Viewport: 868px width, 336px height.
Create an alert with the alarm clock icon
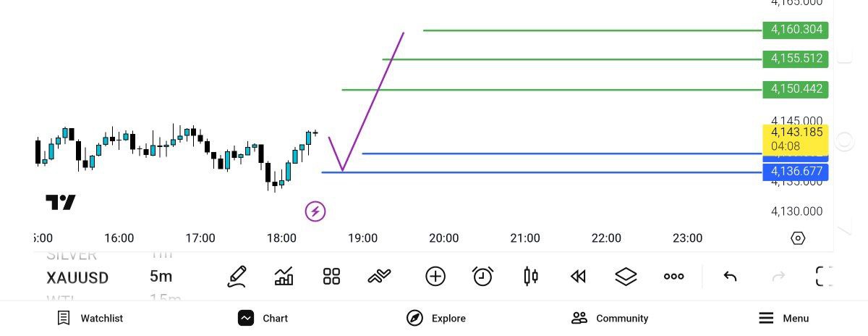click(x=482, y=276)
